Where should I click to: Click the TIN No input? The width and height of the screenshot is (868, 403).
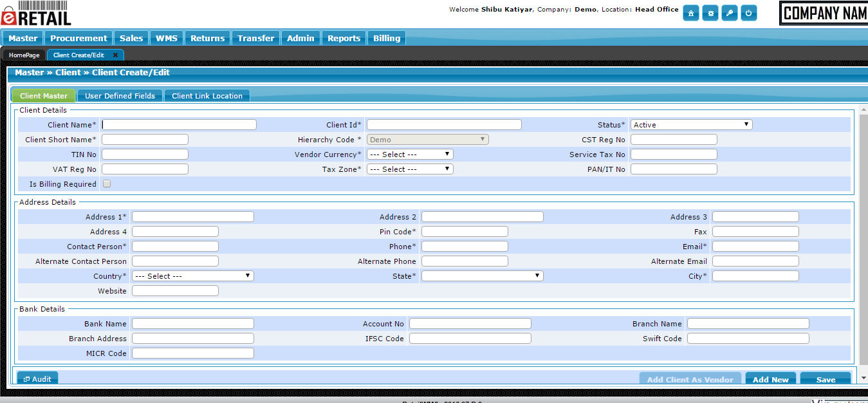pyautogui.click(x=145, y=155)
